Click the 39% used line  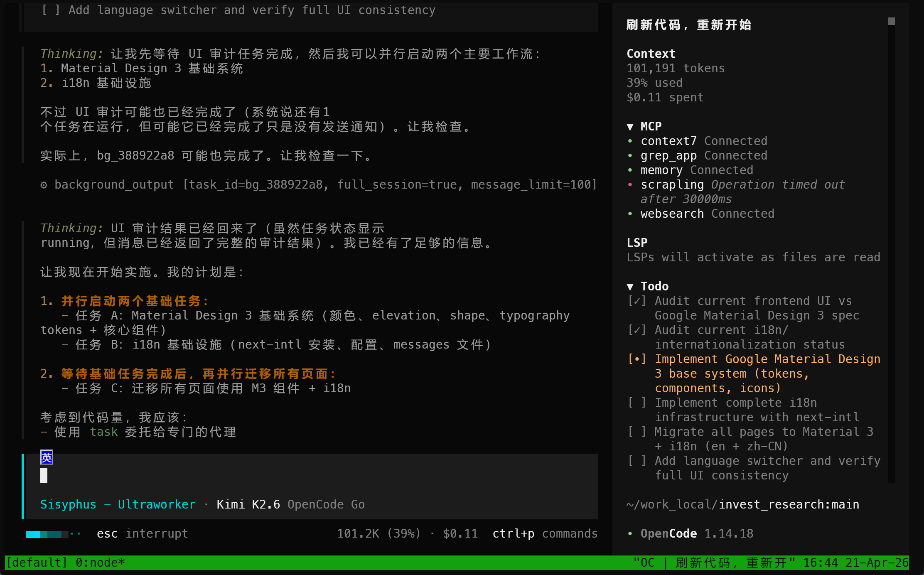coord(654,83)
